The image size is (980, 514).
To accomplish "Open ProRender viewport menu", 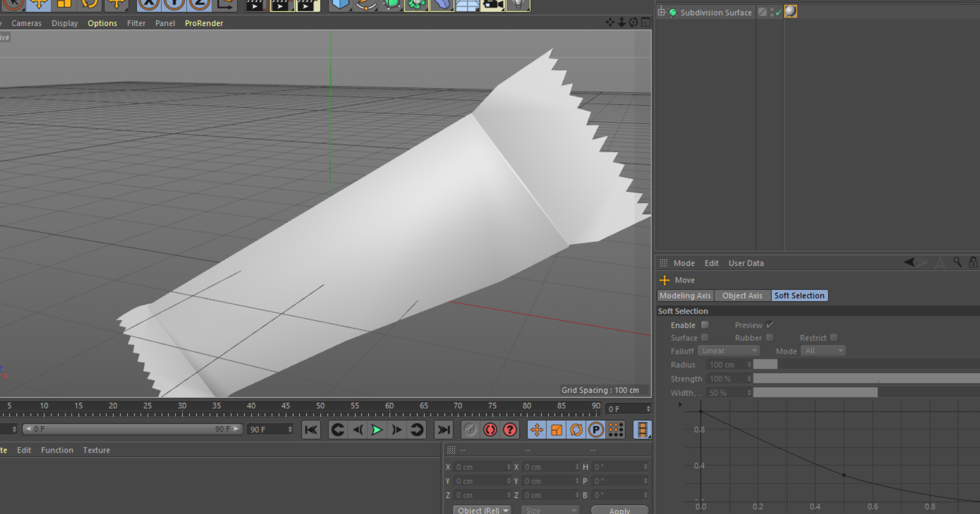I will click(x=204, y=23).
